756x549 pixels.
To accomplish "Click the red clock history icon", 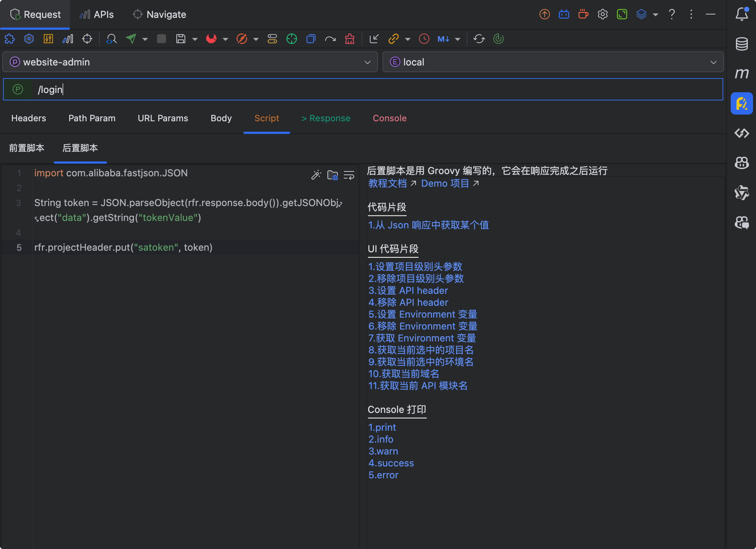I will point(424,39).
